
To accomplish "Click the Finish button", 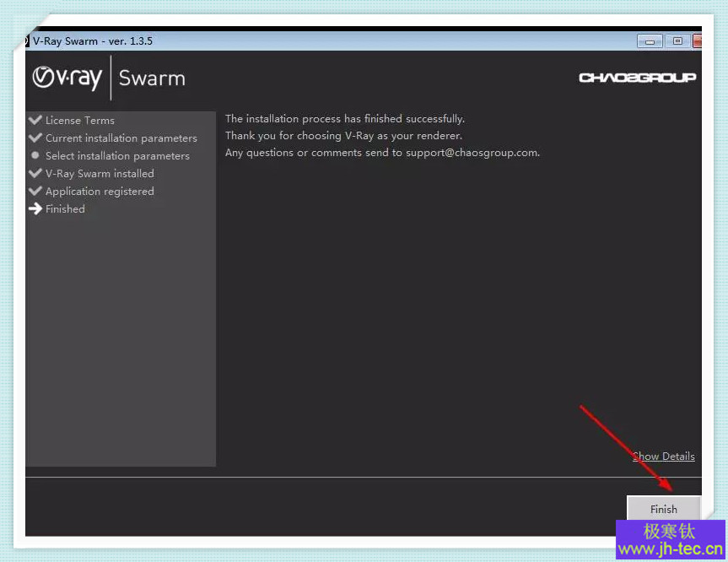I will (663, 508).
